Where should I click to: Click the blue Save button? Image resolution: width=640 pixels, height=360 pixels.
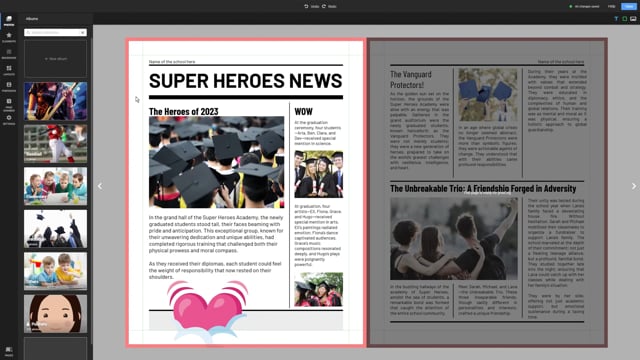pyautogui.click(x=629, y=6)
